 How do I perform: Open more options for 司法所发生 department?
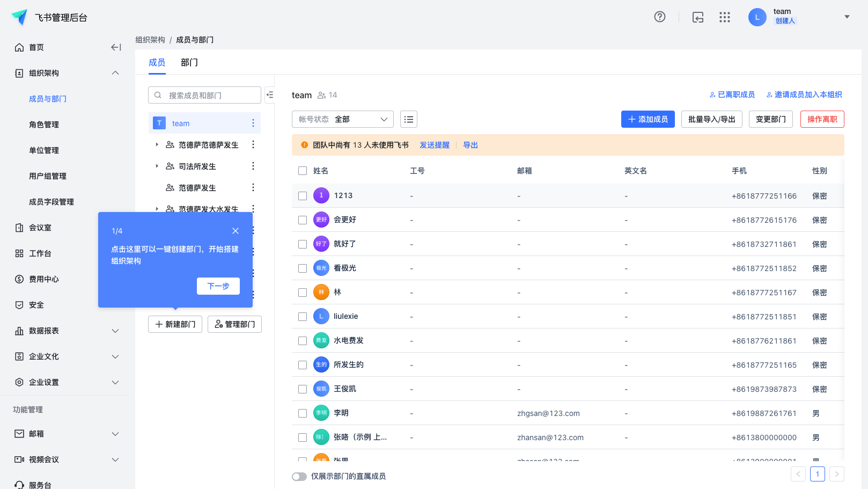[x=253, y=166]
